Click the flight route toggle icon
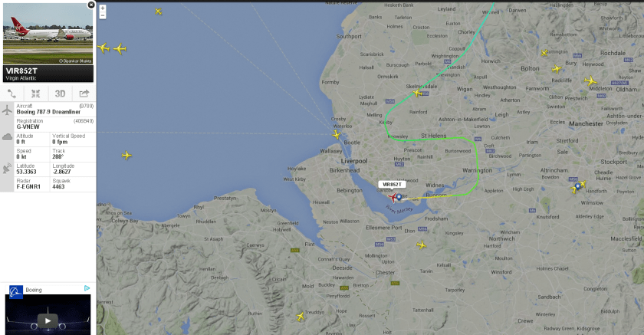 [11, 94]
